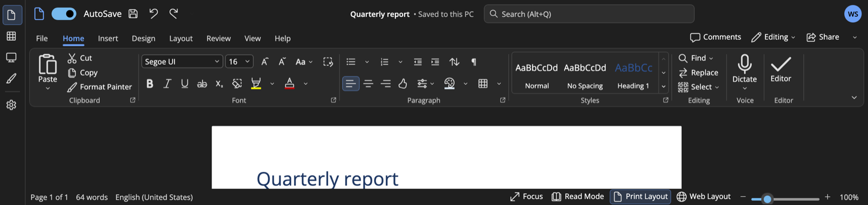Open the Segoe UI font name dropdown
868x205 pixels.
point(182,61)
